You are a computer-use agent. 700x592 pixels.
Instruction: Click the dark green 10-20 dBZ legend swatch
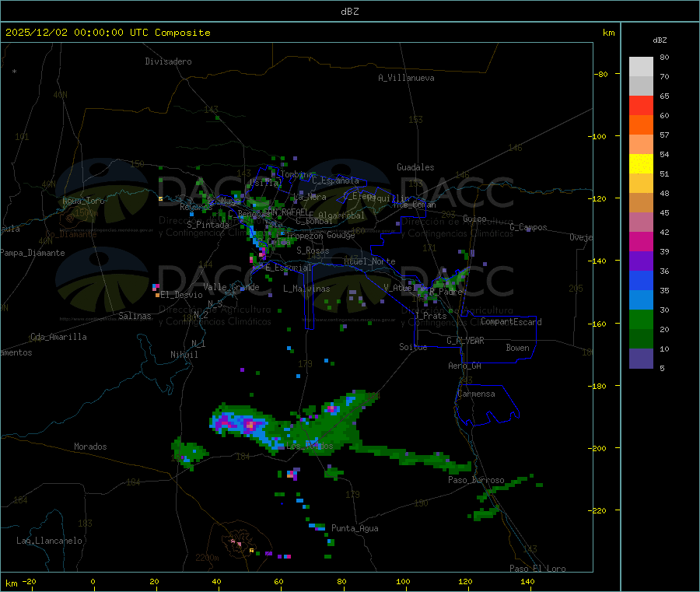[x=641, y=339]
